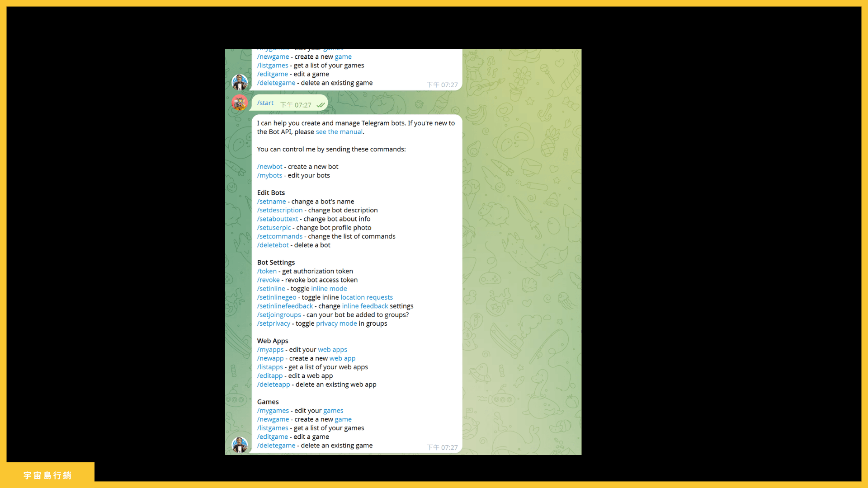Select the /mybots command

click(269, 175)
